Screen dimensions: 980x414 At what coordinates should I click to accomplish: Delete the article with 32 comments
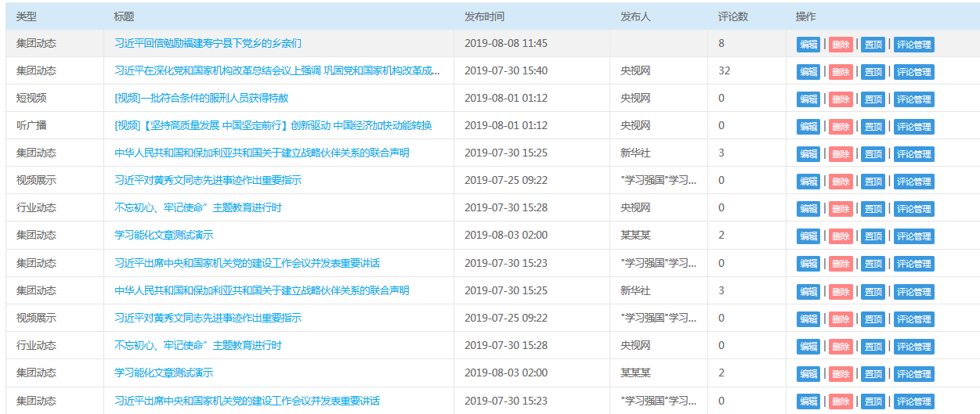coord(841,72)
